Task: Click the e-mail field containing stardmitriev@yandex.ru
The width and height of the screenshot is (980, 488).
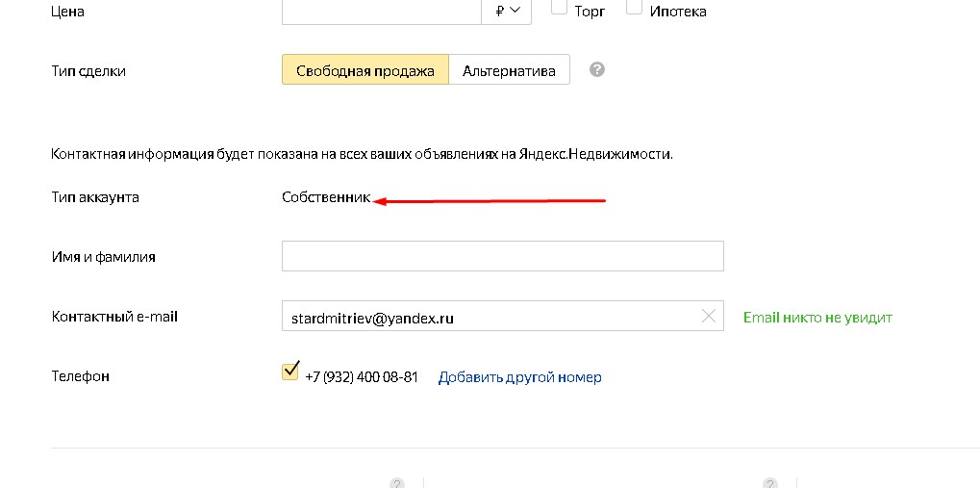Action: coord(502,316)
